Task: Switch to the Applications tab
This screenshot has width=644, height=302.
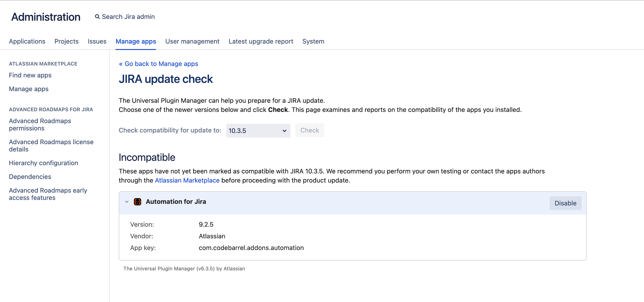Action: (x=27, y=41)
